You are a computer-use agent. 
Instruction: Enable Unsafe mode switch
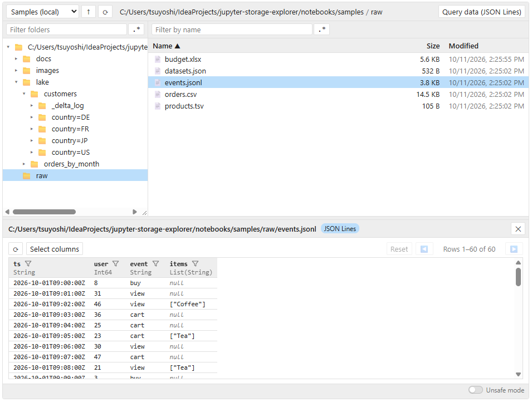(x=476, y=390)
